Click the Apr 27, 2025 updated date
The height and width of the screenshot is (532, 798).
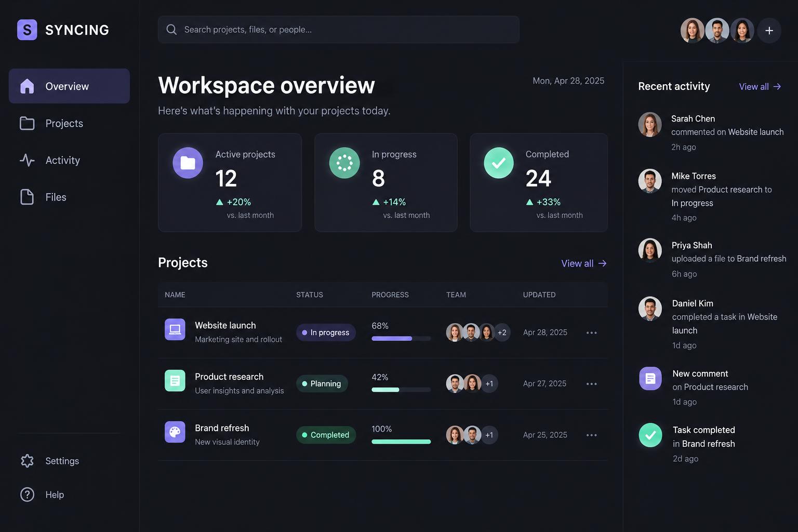tap(544, 383)
